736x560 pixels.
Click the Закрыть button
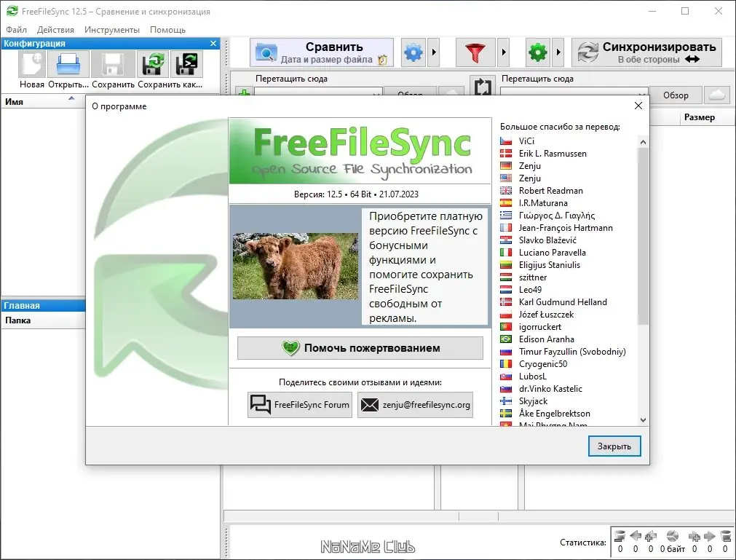tap(614, 446)
